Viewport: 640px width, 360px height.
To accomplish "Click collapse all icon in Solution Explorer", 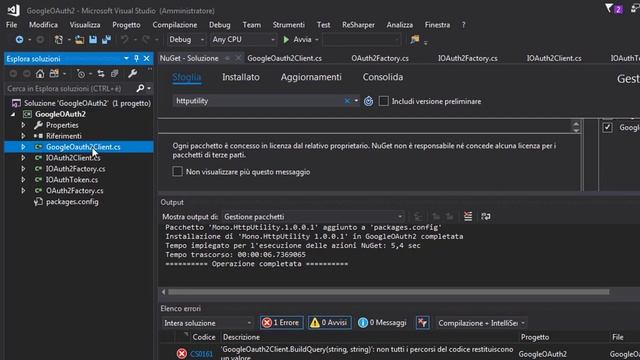I will click(115, 74).
